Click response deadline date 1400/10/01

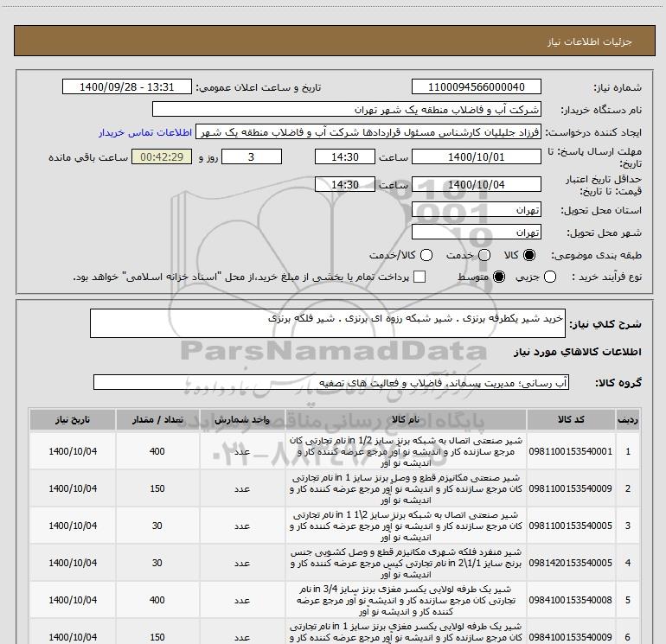click(476, 156)
